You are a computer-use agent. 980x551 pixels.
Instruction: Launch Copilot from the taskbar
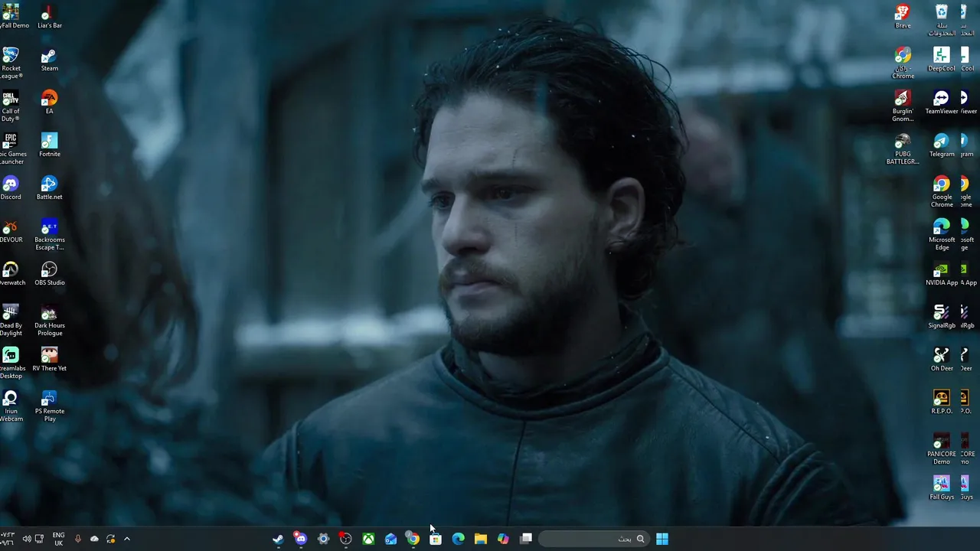click(x=503, y=539)
